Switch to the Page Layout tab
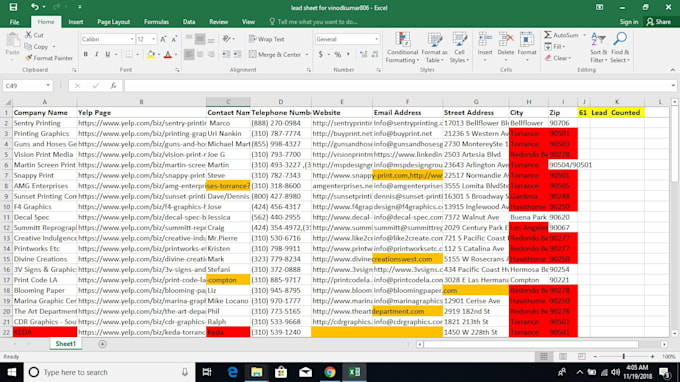The image size is (680, 382). pos(113,22)
